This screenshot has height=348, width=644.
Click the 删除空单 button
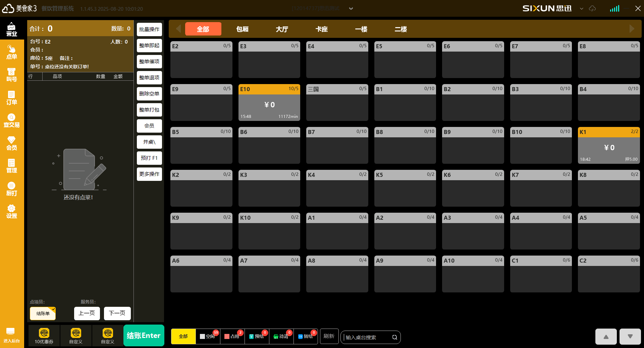tap(149, 94)
